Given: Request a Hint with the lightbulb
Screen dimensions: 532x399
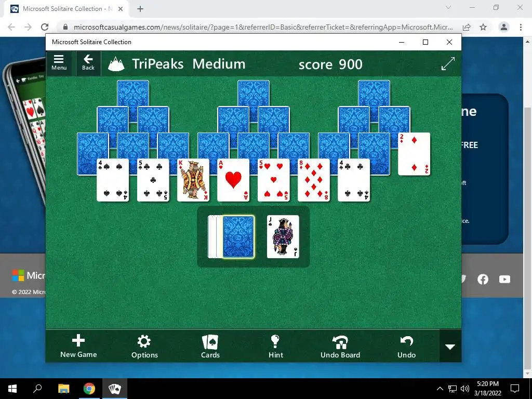Looking at the screenshot, I should click(275, 347).
